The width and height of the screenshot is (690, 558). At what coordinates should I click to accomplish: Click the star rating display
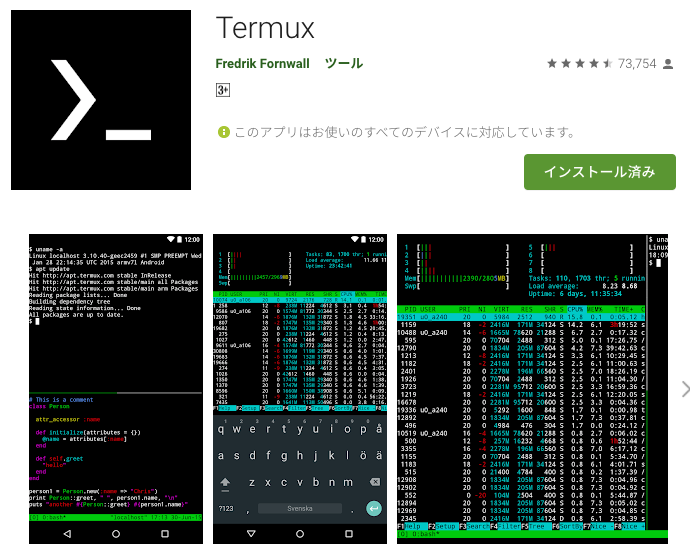pos(580,64)
